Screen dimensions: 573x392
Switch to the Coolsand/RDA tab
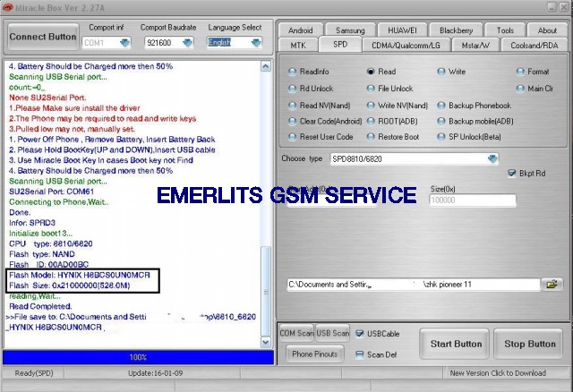535,46
